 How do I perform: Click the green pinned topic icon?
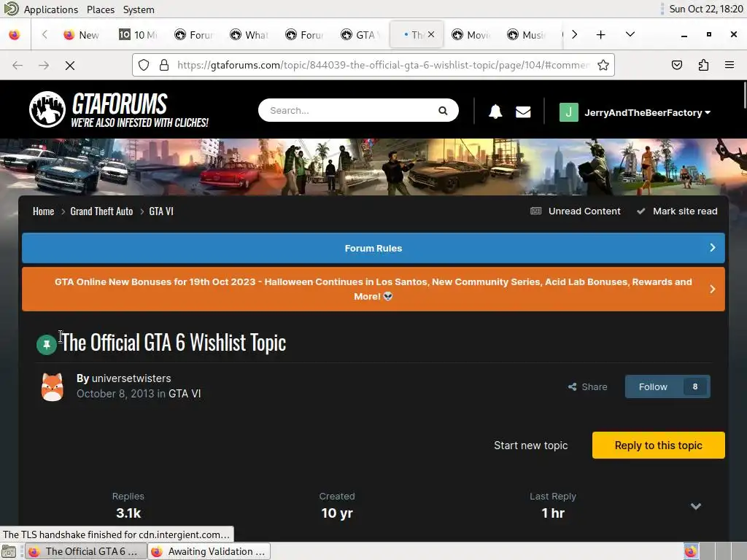click(47, 344)
